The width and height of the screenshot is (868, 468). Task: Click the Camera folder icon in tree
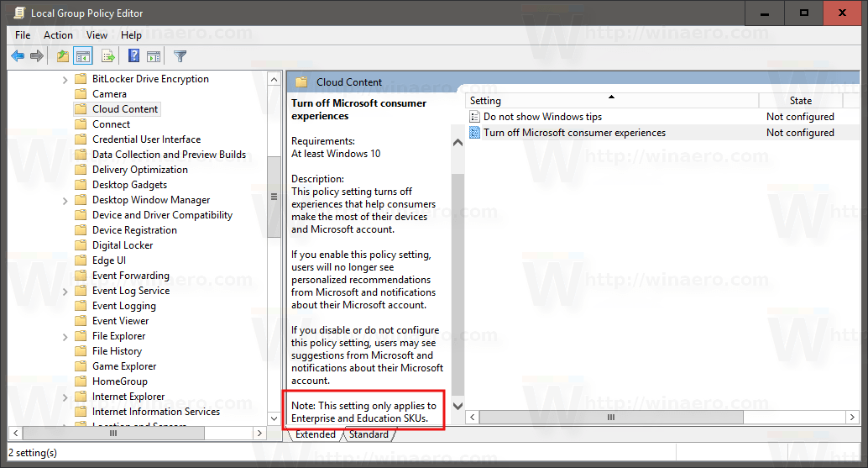81,93
